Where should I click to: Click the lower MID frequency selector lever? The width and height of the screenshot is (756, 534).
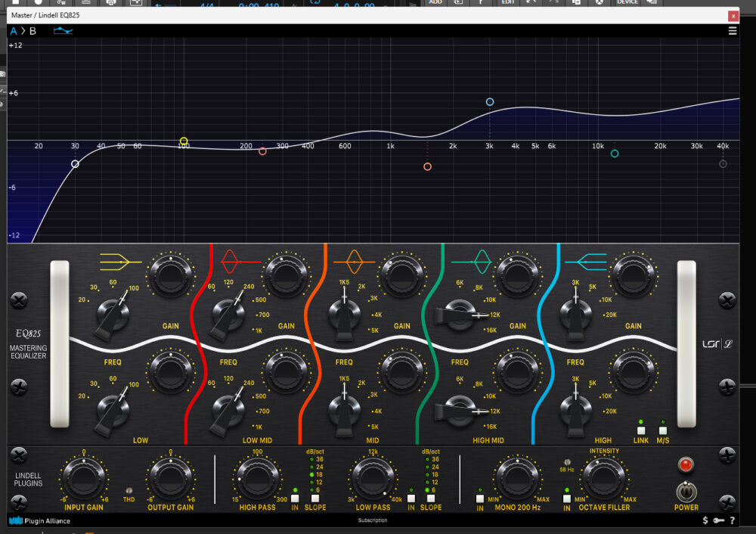[344, 410]
